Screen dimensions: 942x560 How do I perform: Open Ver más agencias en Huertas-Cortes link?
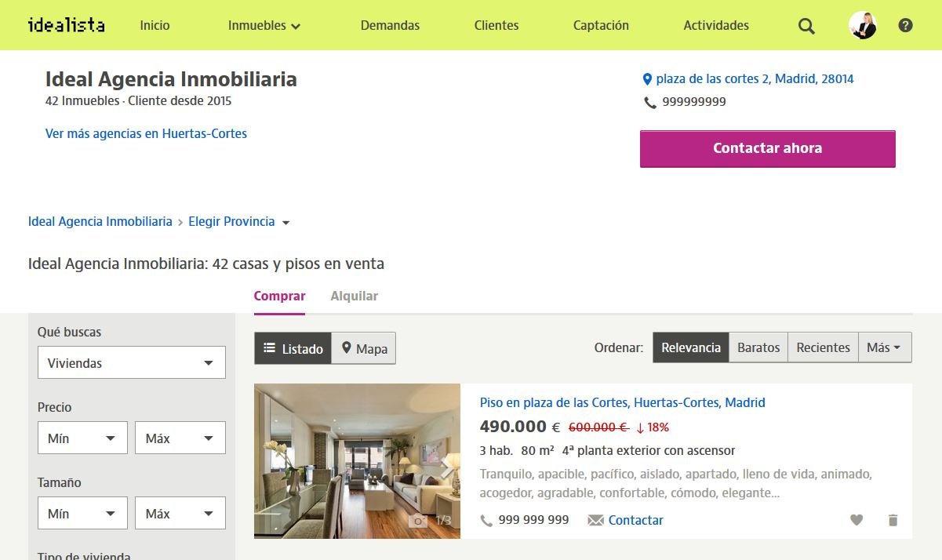tap(146, 133)
